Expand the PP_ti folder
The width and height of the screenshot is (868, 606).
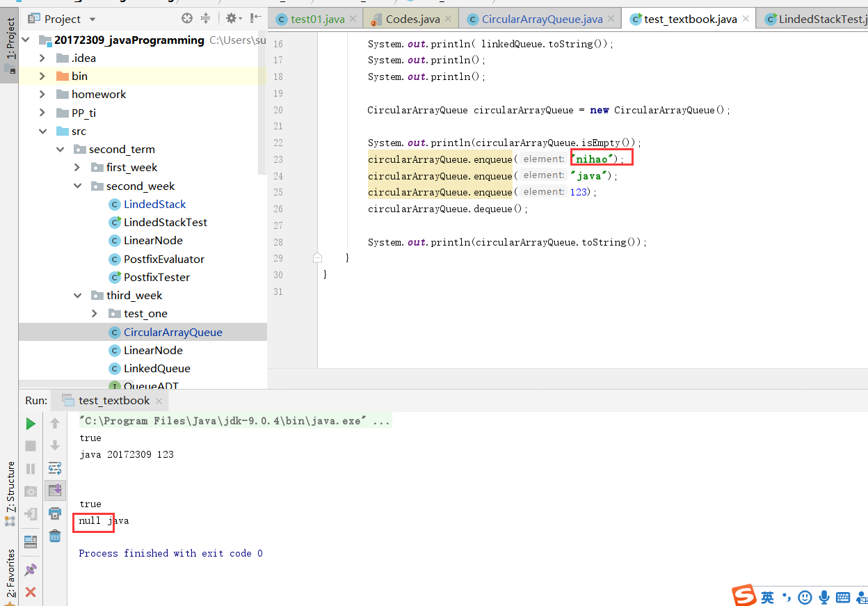[42, 113]
